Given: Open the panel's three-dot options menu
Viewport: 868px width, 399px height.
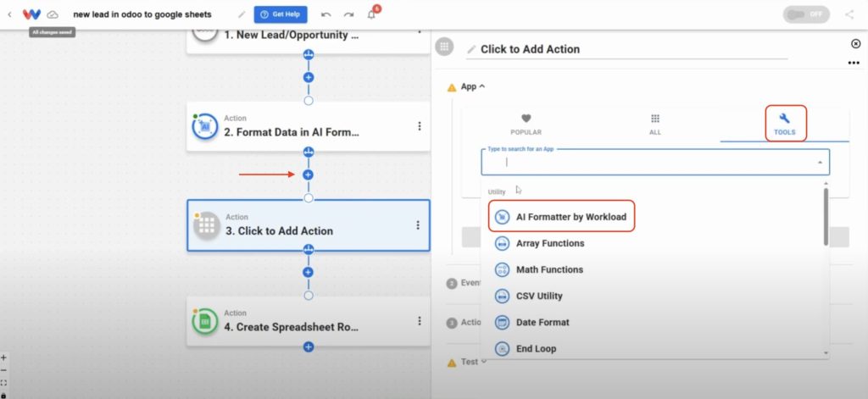Looking at the screenshot, I should tap(853, 63).
